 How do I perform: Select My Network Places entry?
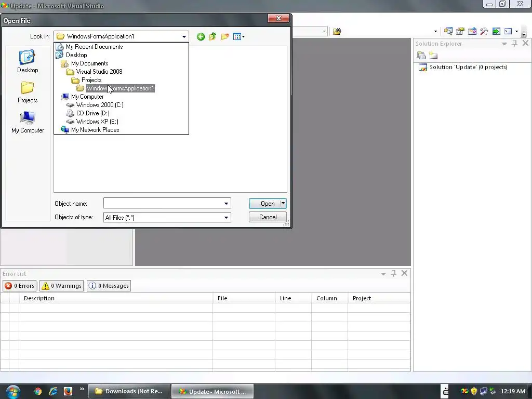tap(95, 130)
